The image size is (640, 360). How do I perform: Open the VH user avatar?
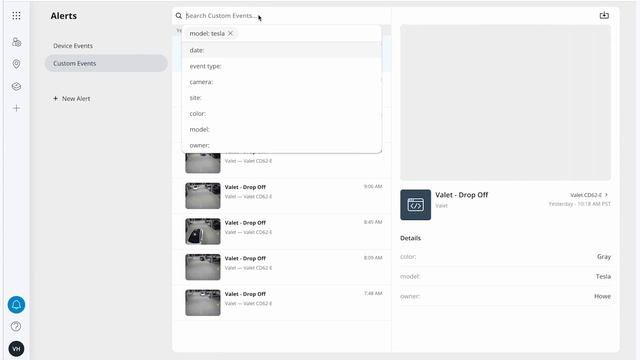(16, 349)
